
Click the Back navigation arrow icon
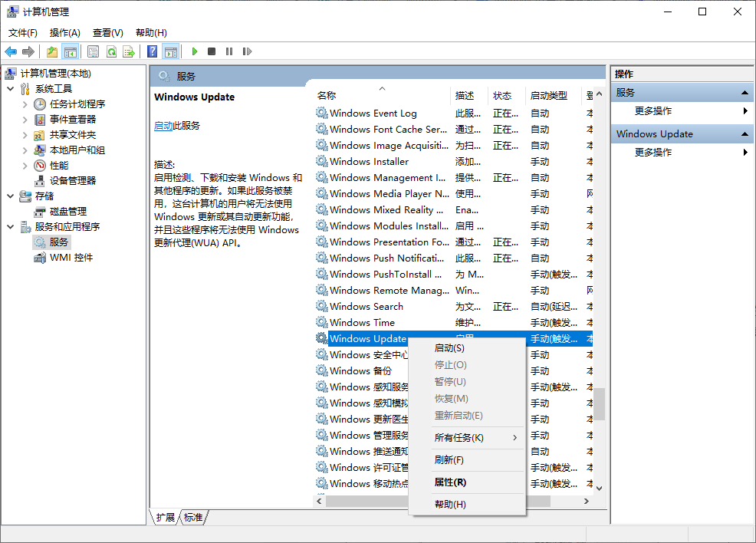pyautogui.click(x=11, y=51)
